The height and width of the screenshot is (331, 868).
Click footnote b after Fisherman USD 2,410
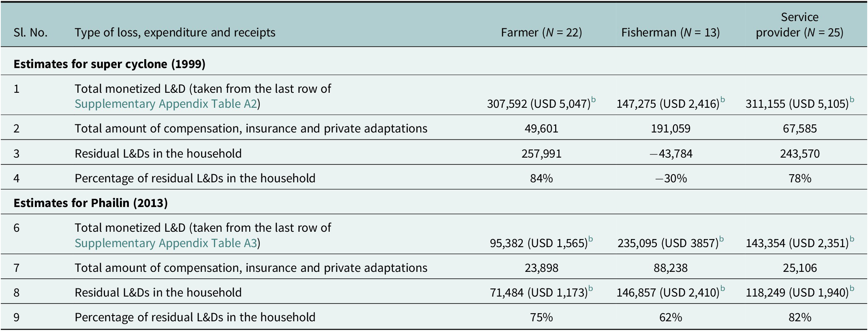(723, 288)
